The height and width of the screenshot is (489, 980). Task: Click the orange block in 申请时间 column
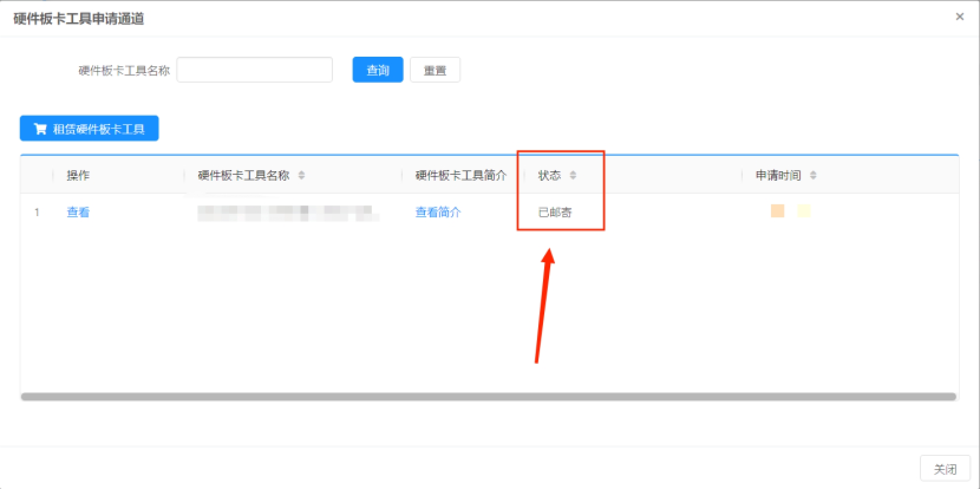[x=778, y=211]
